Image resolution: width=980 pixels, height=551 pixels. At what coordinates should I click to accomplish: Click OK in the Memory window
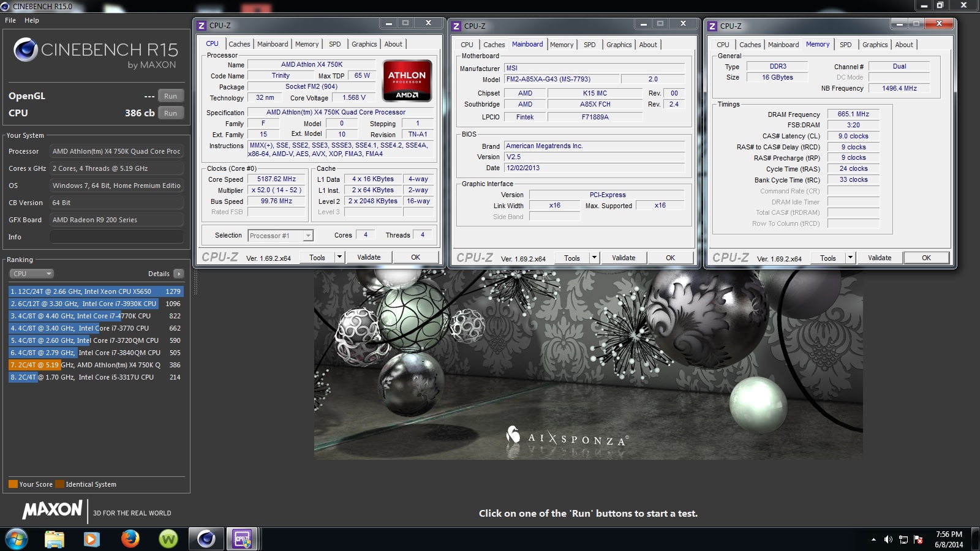click(x=926, y=258)
